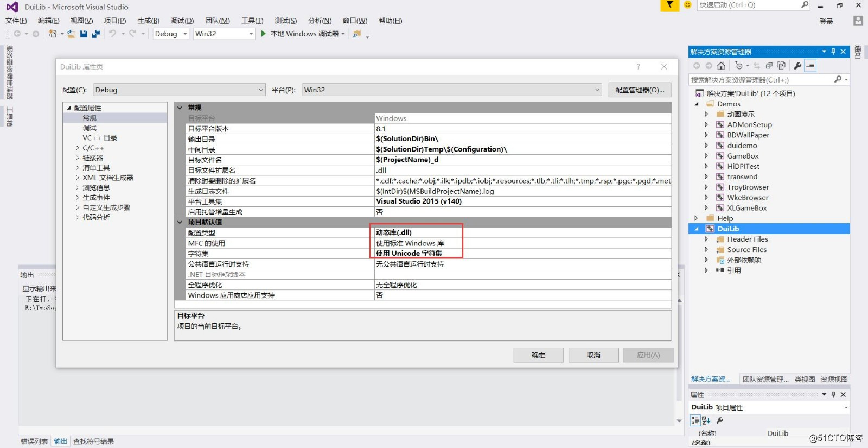Select VC++ 目录 in the property tree

pyautogui.click(x=100, y=138)
